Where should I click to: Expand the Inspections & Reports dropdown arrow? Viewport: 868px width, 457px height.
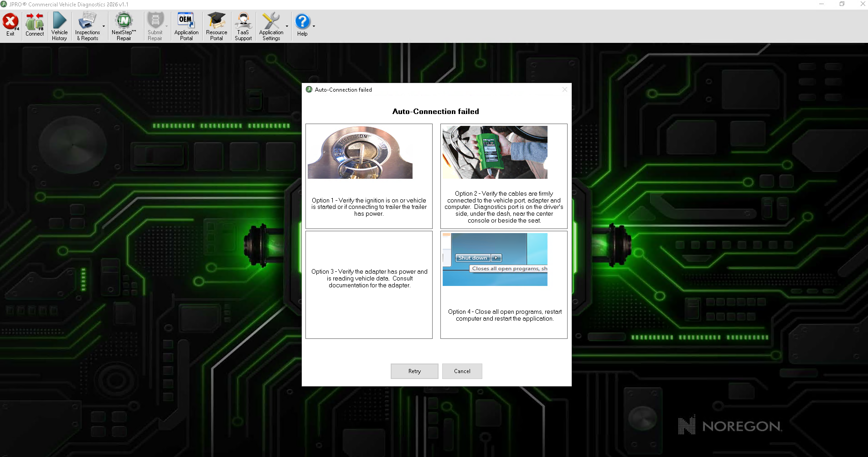point(104,26)
